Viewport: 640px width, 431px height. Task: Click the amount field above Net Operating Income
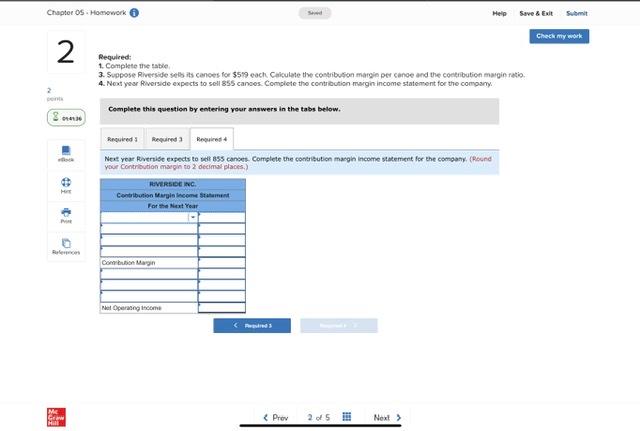click(222, 296)
